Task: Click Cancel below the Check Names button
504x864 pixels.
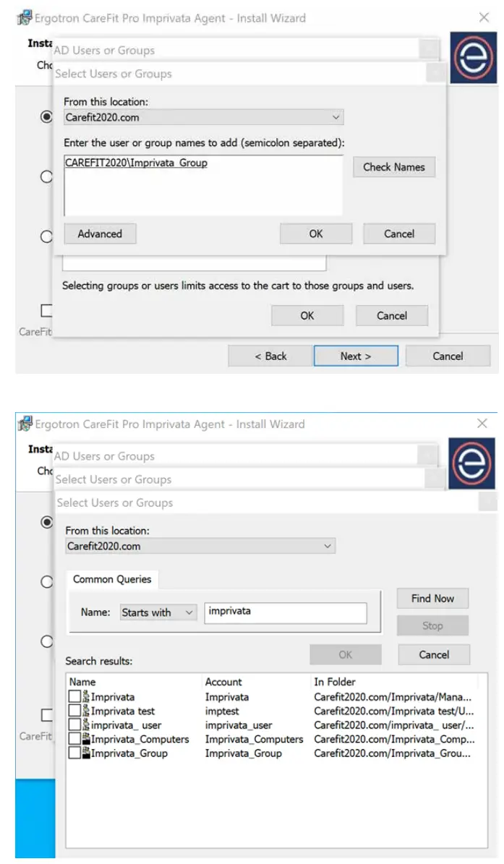Action: (399, 234)
